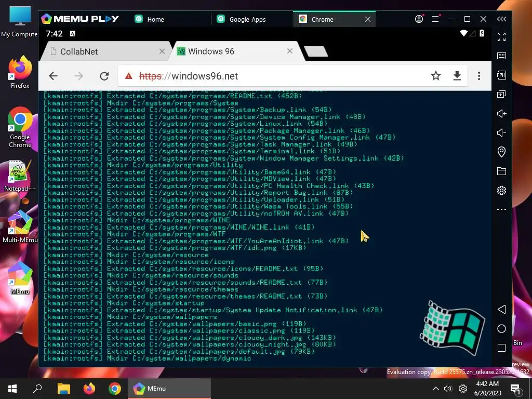Screen dimensions: 532x399
Task: Toggle MEmu fullscreen mode
Action: (501, 37)
